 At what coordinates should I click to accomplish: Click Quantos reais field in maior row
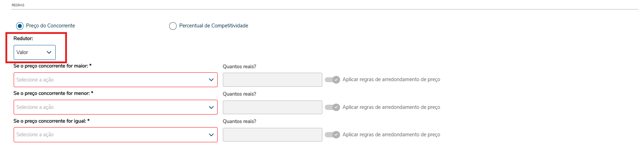tap(272, 80)
